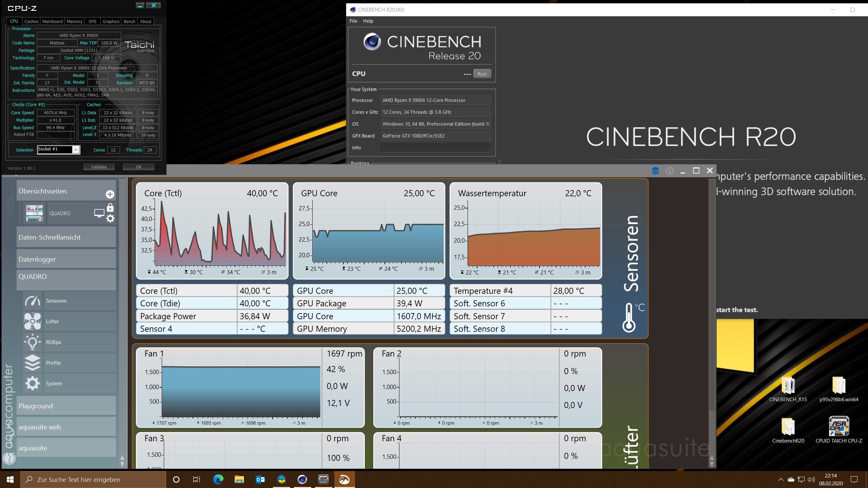Launch Microsoft Edge from taskbar
868x488 pixels.
218,480
